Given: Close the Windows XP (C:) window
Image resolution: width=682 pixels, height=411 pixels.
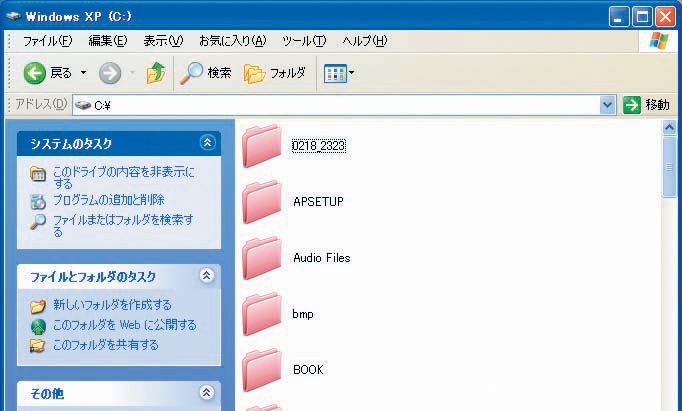Looking at the screenshot, I should [666, 17].
